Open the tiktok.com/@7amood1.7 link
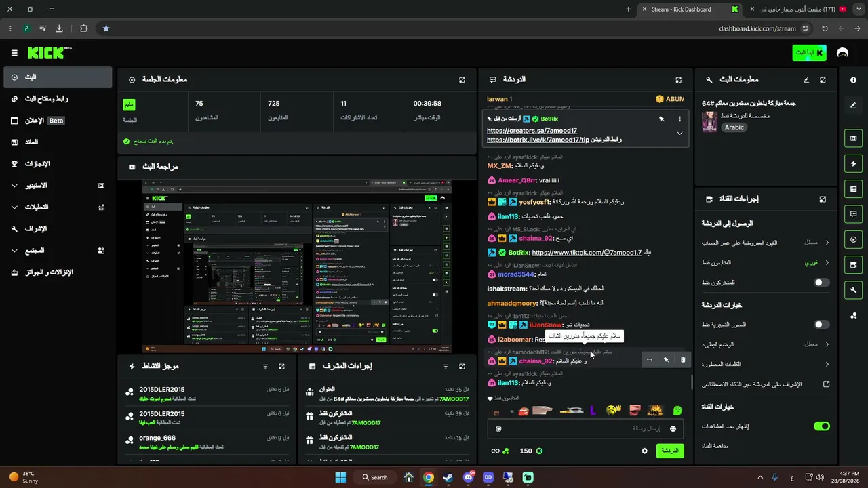The image size is (868, 488). pos(587,253)
